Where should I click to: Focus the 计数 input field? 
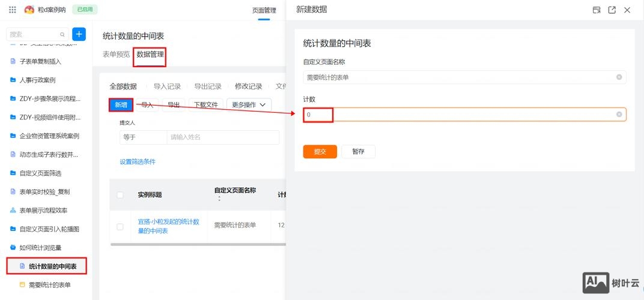(464, 115)
